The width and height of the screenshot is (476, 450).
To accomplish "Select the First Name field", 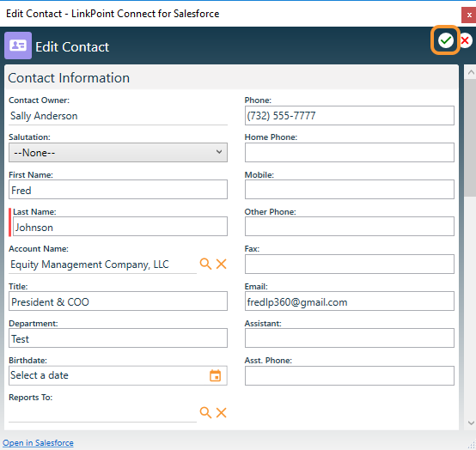I will tap(118, 190).
